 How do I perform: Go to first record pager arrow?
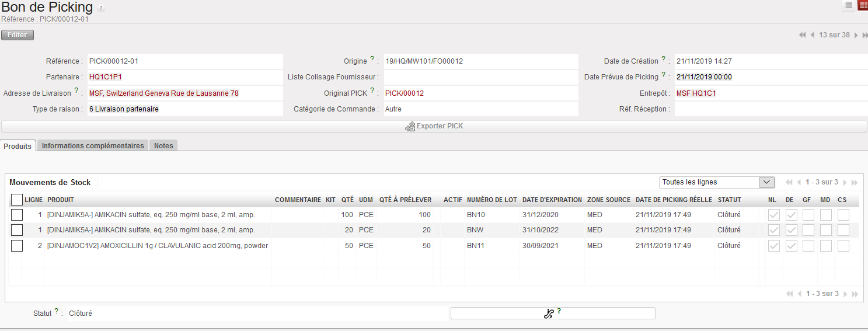pyautogui.click(x=803, y=35)
